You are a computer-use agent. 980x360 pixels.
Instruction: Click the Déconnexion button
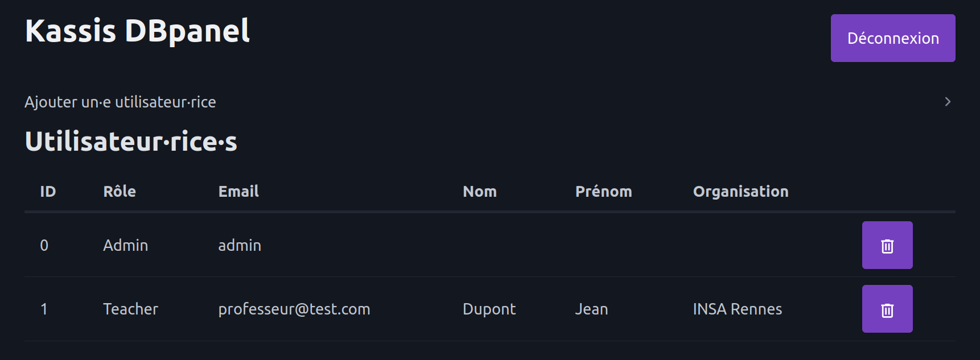click(x=892, y=38)
